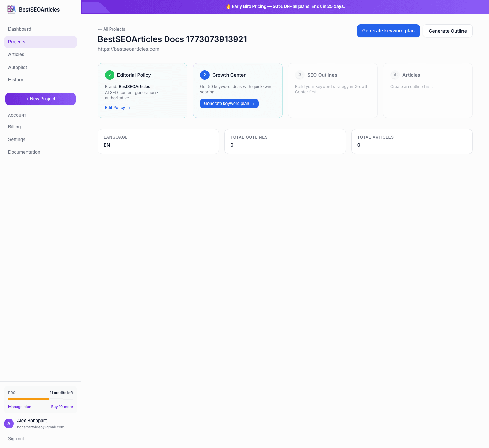Click the arrow on Edit Policy link
The width and height of the screenshot is (489, 448).
[128, 107]
